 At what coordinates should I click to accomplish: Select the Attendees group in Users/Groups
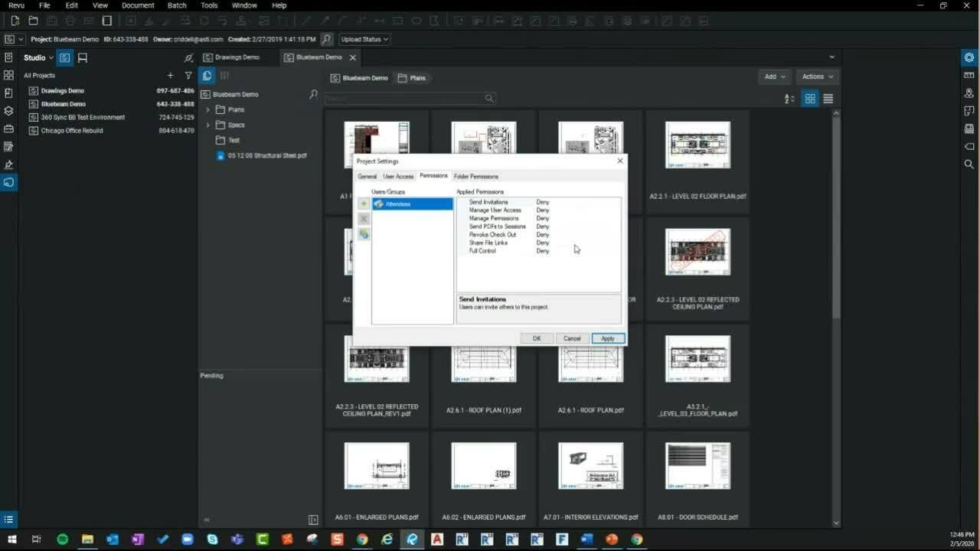point(413,204)
